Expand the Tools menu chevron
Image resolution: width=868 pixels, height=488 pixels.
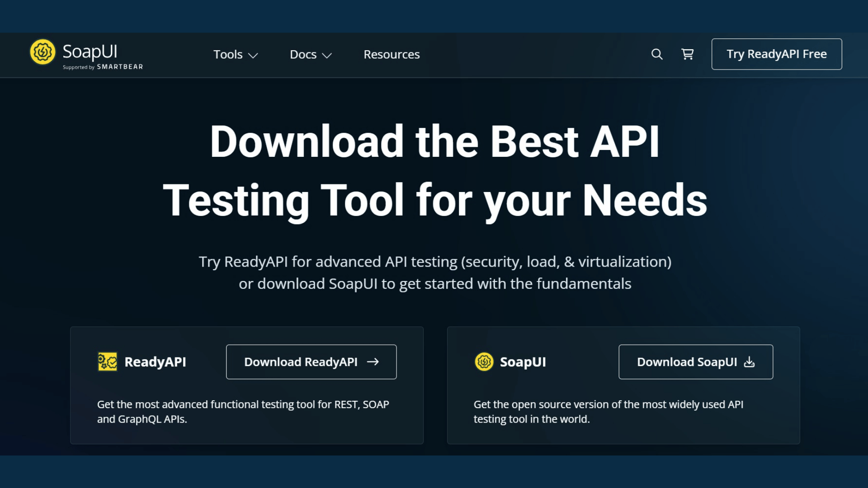pyautogui.click(x=253, y=56)
